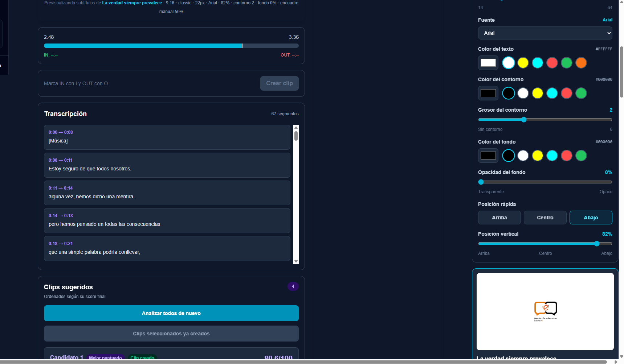Viewport: 624px width, 364px height.
Task: Click the 'OUT: --:--' marker label
Action: (x=290, y=55)
